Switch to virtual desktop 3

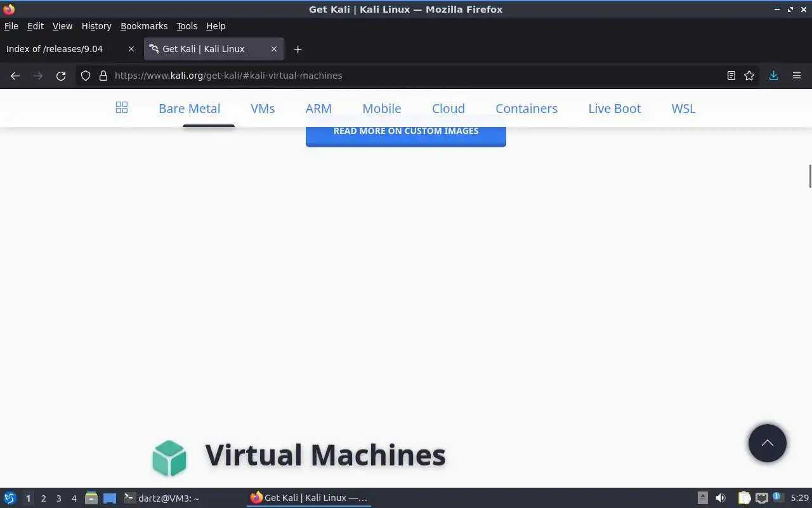[59, 498]
